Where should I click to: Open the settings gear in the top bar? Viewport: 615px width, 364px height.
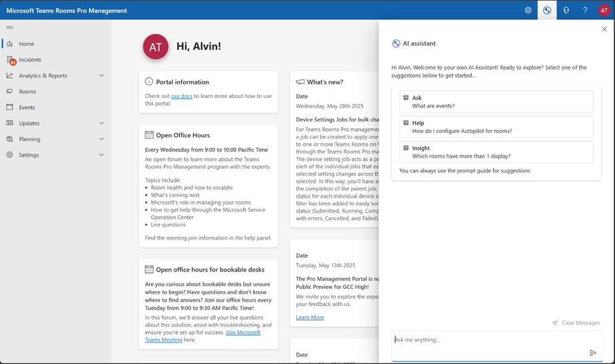coord(528,10)
